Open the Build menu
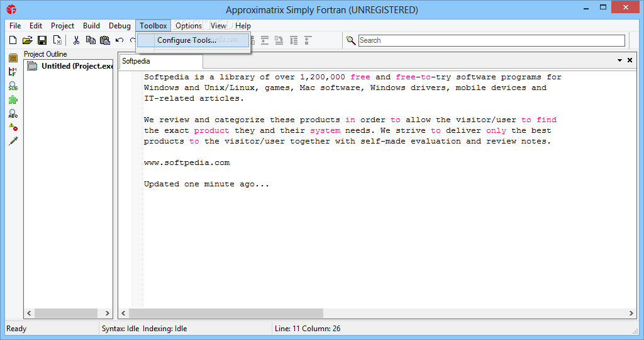Viewport: 644px width, 340px height. coord(91,25)
